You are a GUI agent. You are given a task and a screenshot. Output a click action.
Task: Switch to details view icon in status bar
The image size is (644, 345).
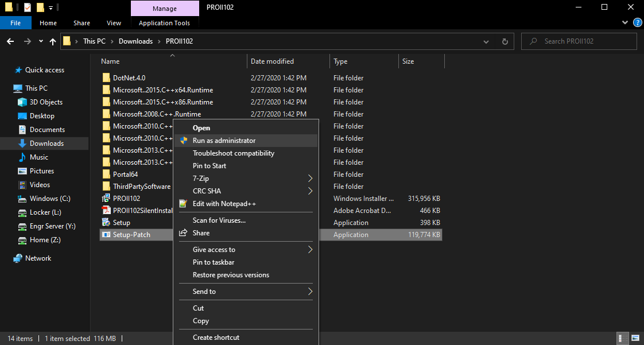coord(623,338)
